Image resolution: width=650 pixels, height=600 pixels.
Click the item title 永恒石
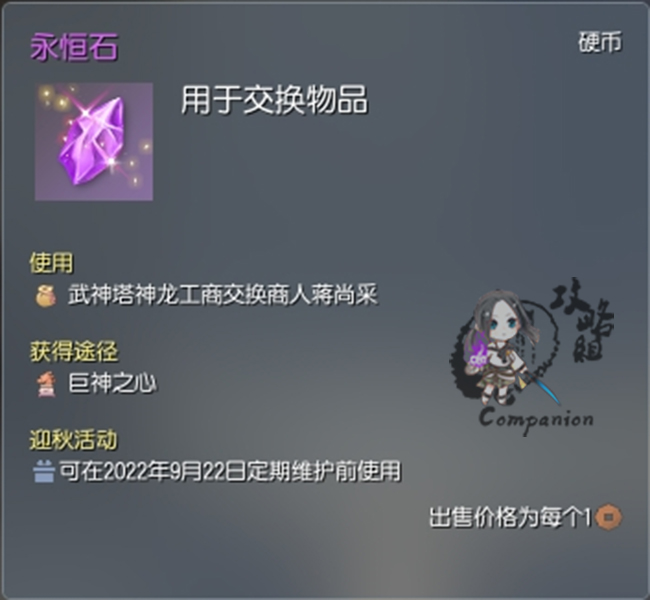[x=74, y=47]
